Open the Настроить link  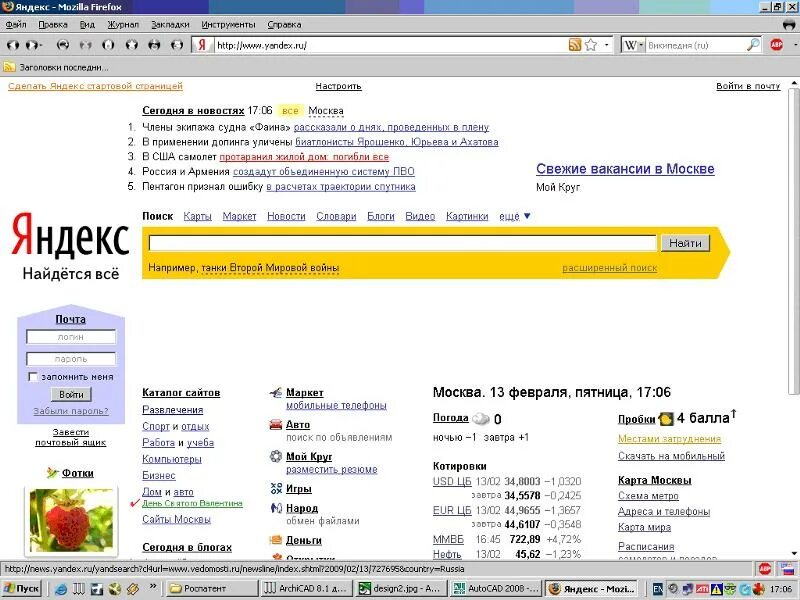click(x=338, y=86)
